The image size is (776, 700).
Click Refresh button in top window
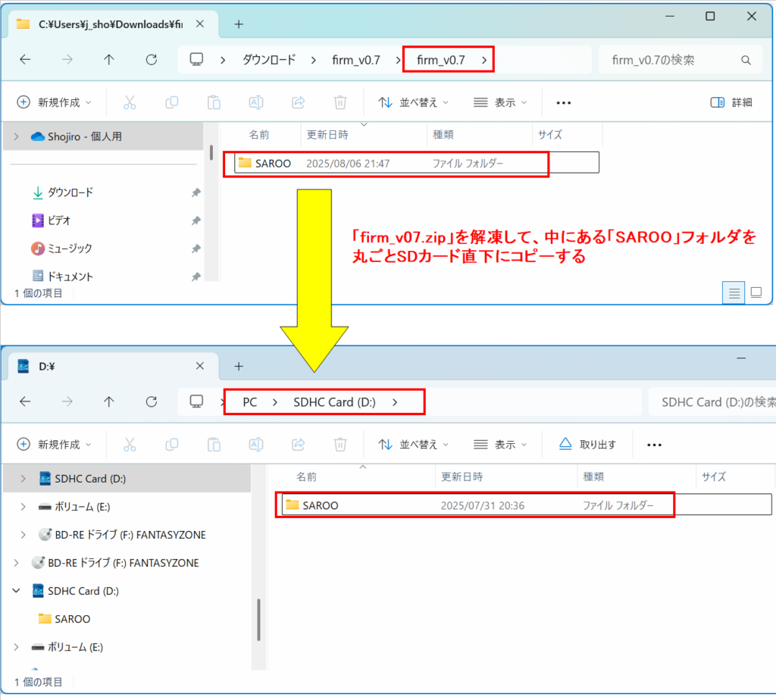click(x=151, y=60)
